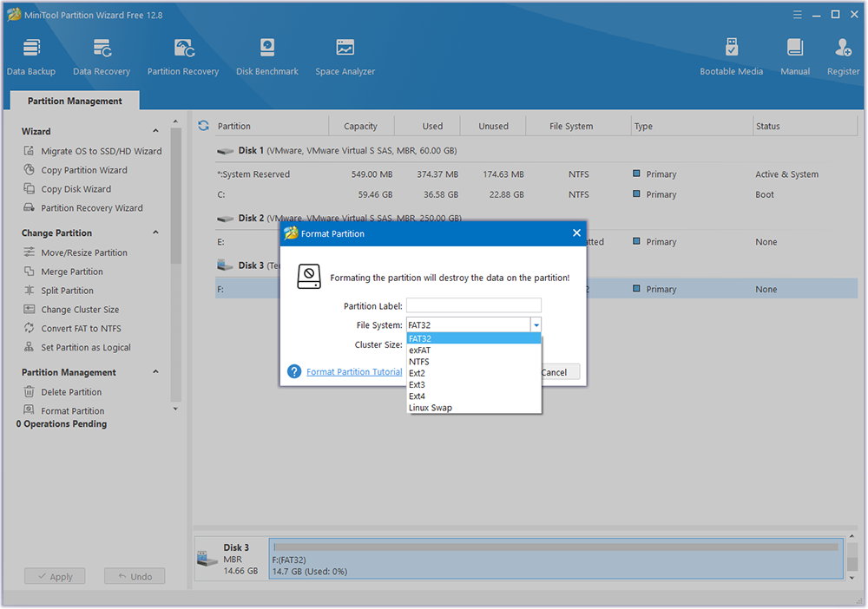This screenshot has height=609, width=868.
Task: Choose NTFS from the file system list
Action: click(x=474, y=362)
